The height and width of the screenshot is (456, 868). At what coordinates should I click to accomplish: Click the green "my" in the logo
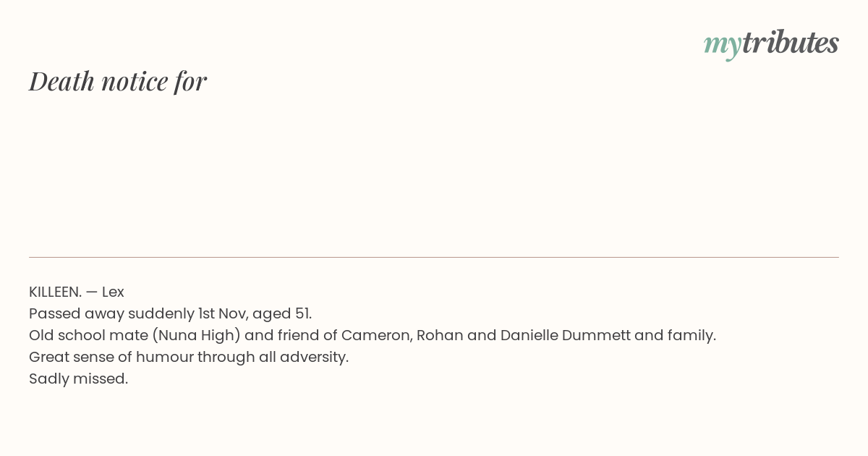(722, 44)
